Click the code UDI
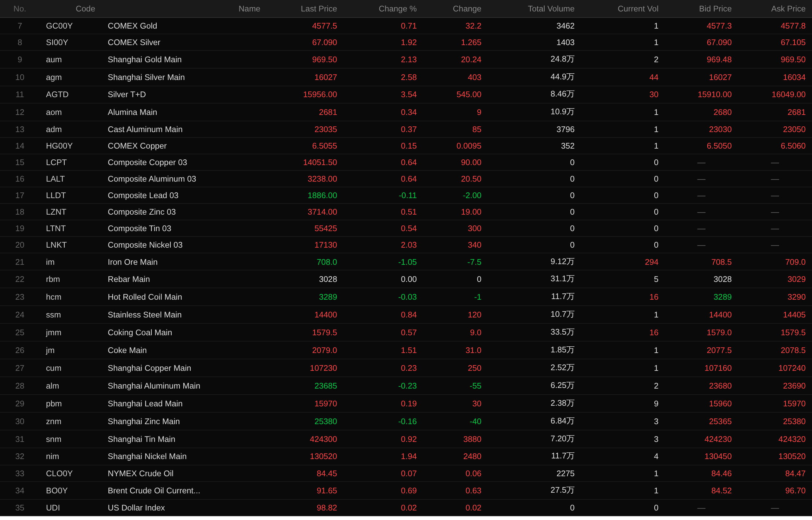The image size is (812, 520). [53, 508]
